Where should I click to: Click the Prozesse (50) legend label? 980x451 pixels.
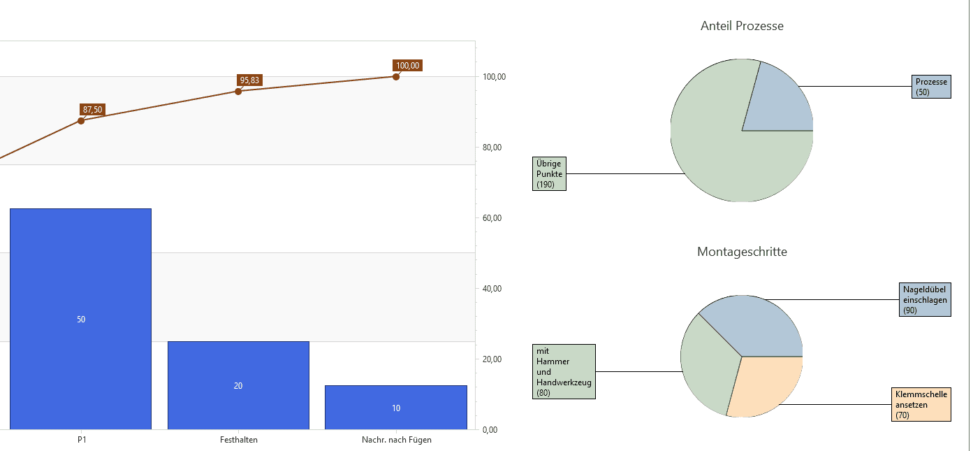931,87
